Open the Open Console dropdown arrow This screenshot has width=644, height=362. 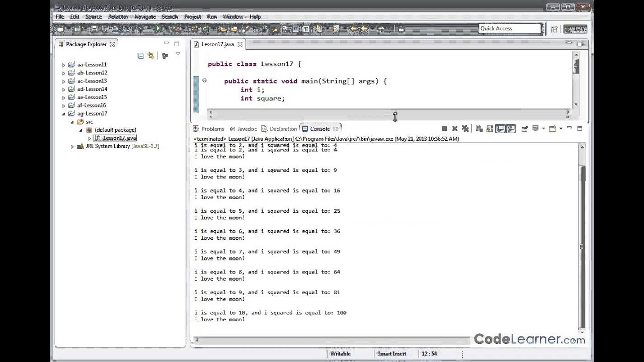(x=560, y=129)
